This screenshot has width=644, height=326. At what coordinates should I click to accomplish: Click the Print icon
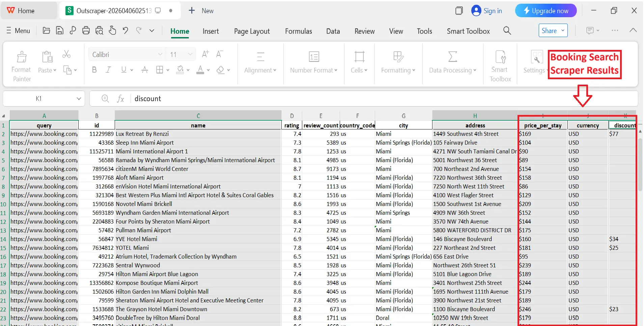pos(86,31)
